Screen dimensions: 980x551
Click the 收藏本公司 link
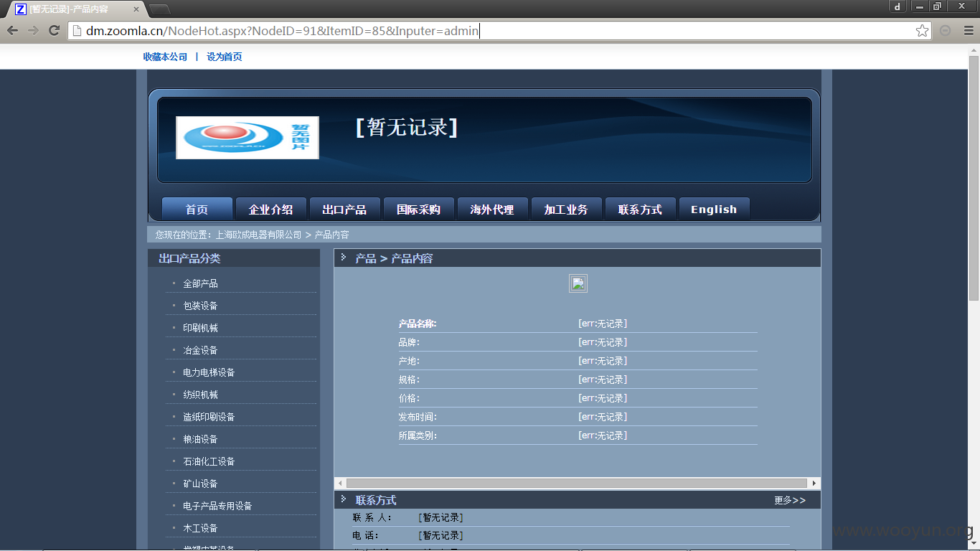coord(165,57)
